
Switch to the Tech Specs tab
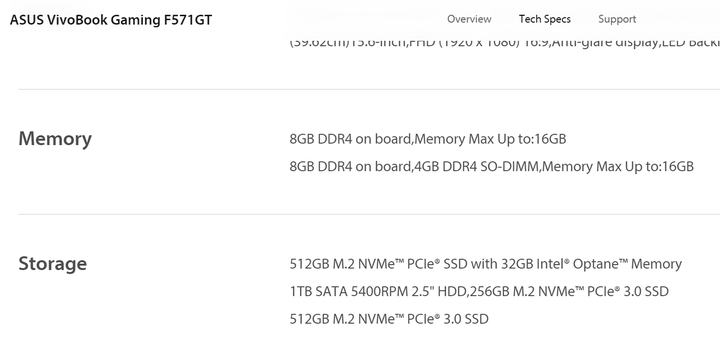pyautogui.click(x=545, y=19)
